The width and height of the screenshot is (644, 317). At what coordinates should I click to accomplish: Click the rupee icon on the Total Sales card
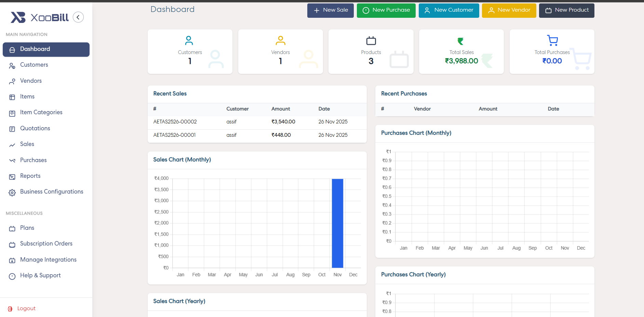pos(461,40)
